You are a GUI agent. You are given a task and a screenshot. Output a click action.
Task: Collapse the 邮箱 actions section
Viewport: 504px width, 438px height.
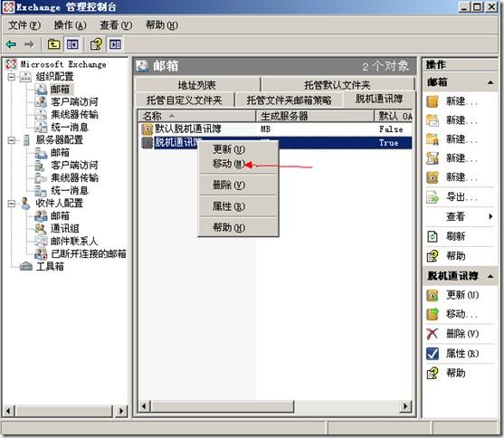[x=490, y=82]
